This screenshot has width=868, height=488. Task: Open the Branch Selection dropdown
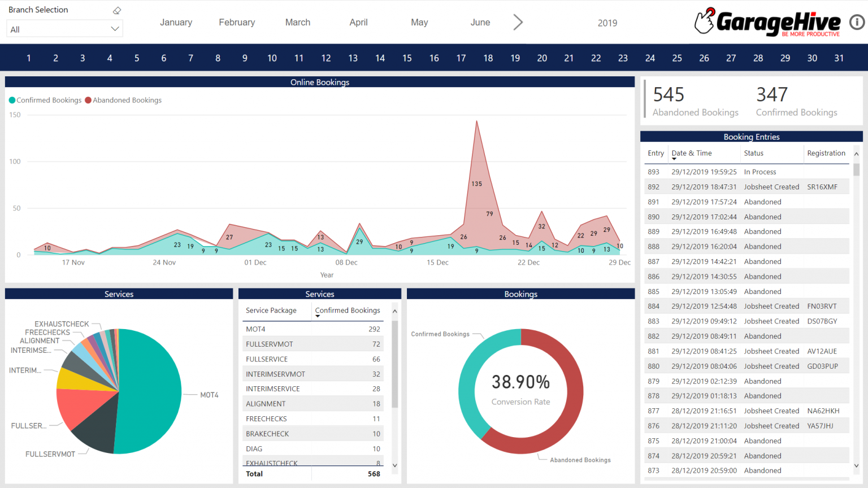coord(64,29)
